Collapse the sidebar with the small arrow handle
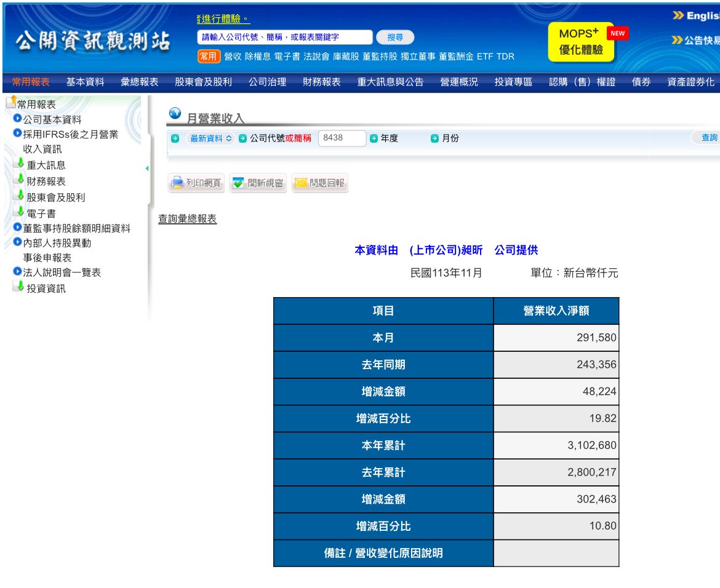This screenshot has width=720, height=588. click(146, 169)
